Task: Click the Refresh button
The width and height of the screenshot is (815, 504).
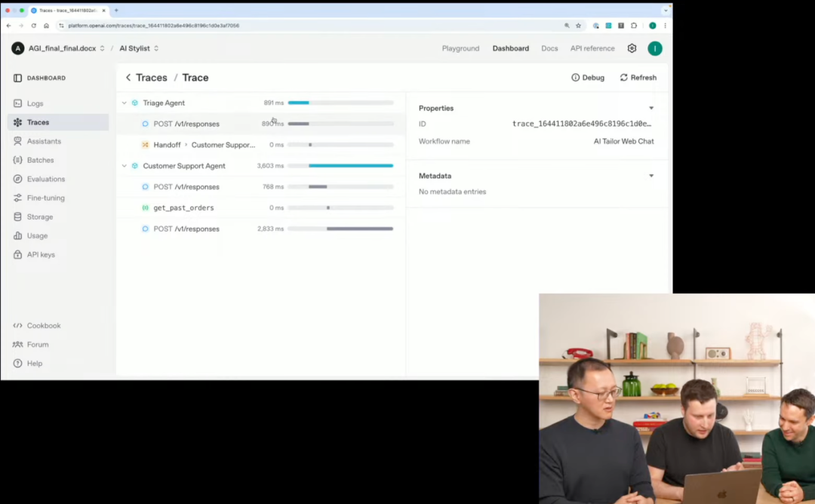Action: (638, 78)
